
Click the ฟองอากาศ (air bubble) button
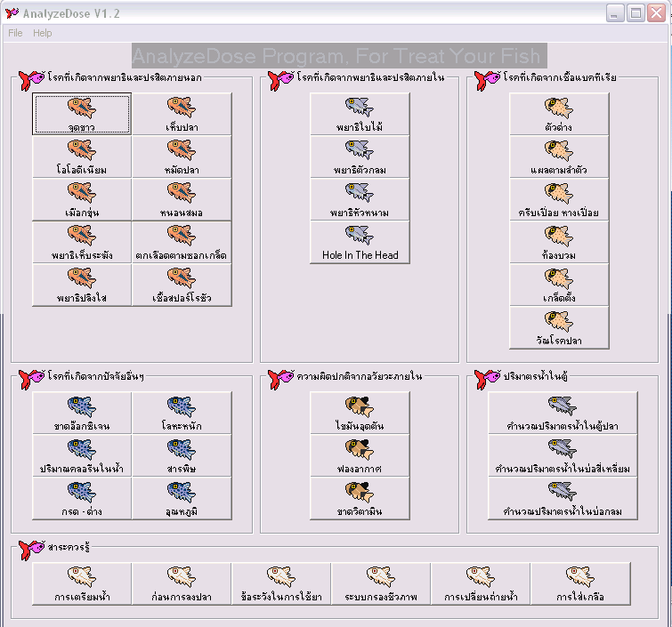click(x=360, y=455)
